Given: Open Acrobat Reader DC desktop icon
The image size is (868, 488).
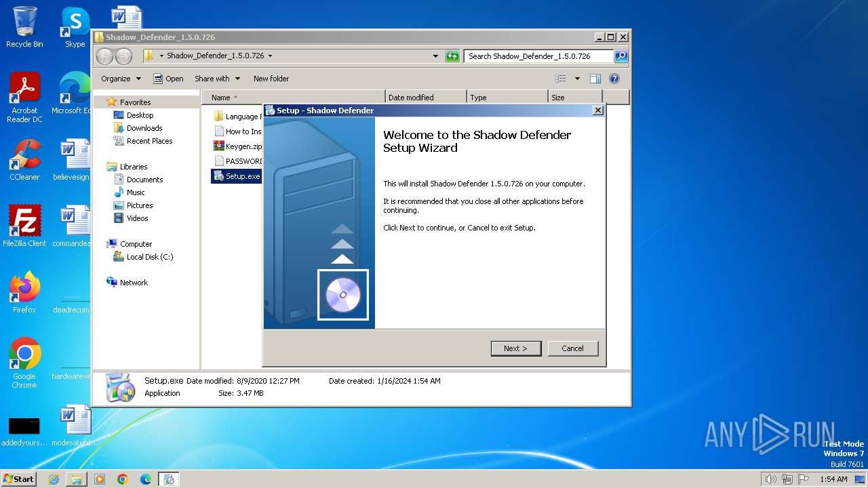Looking at the screenshot, I should coord(24,98).
